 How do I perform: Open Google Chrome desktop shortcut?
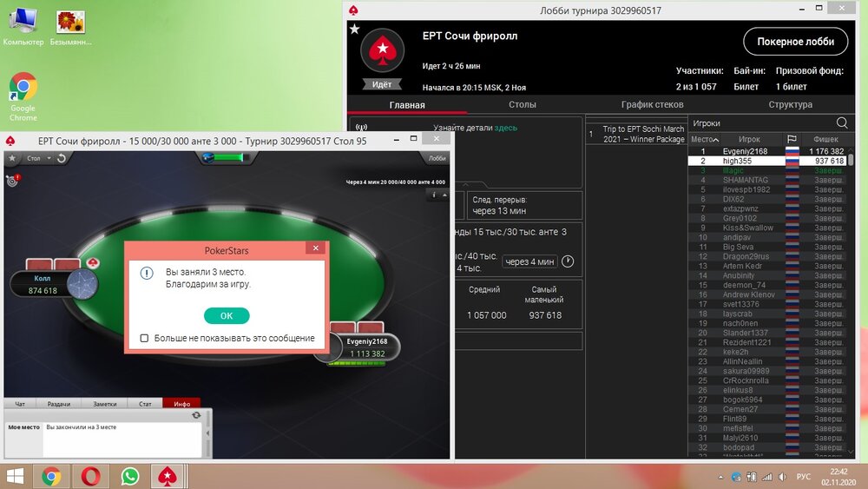tap(23, 96)
